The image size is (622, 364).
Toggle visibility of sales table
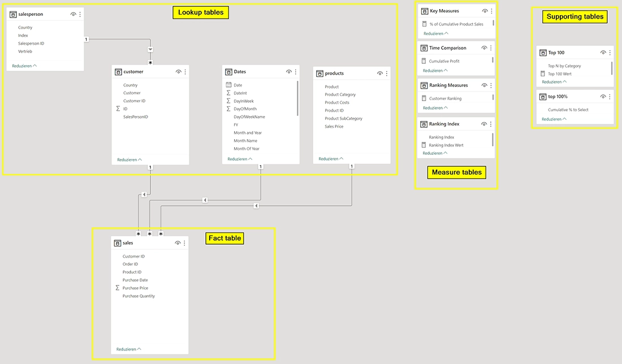[178, 243]
